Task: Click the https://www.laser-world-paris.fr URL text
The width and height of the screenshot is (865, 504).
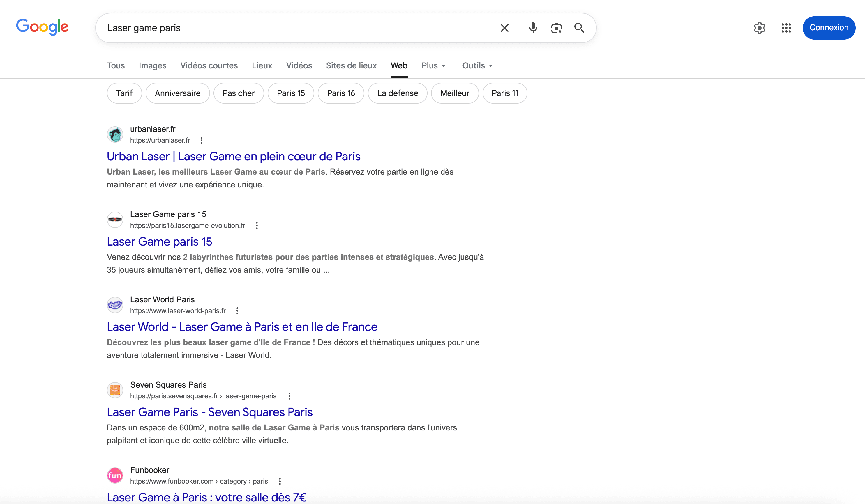Action: (178, 310)
